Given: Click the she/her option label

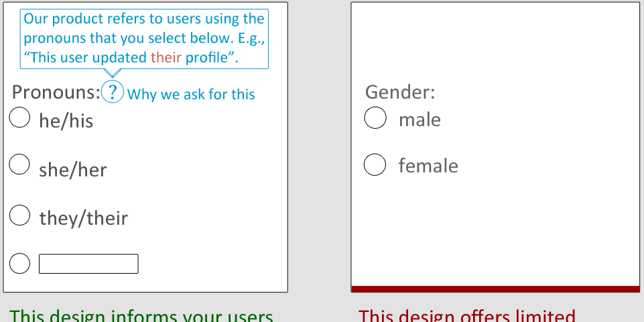Looking at the screenshot, I should (x=72, y=170).
